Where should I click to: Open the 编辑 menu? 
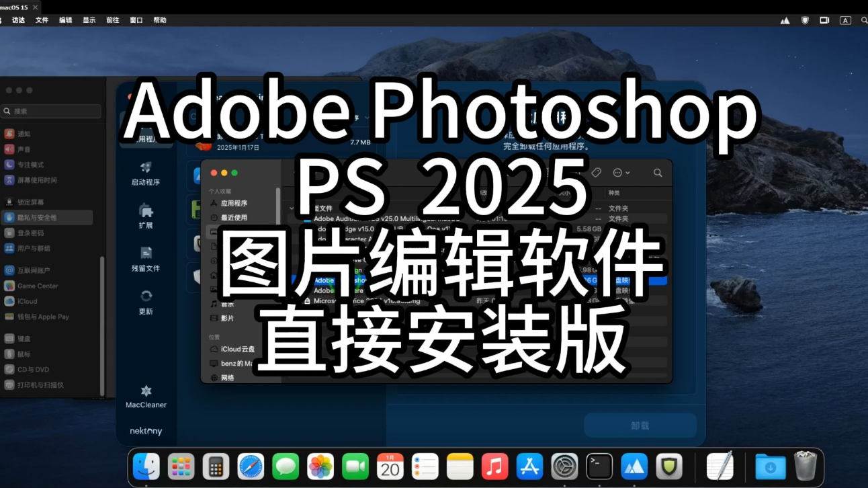(65, 20)
